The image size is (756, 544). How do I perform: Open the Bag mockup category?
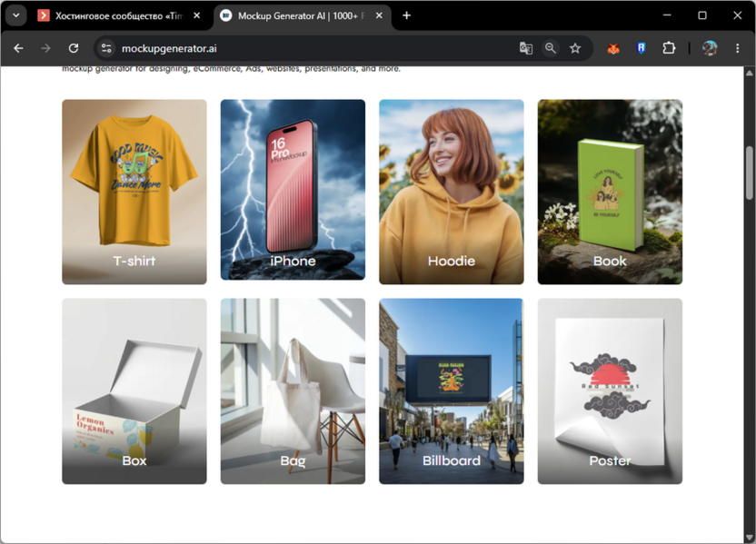(293, 391)
